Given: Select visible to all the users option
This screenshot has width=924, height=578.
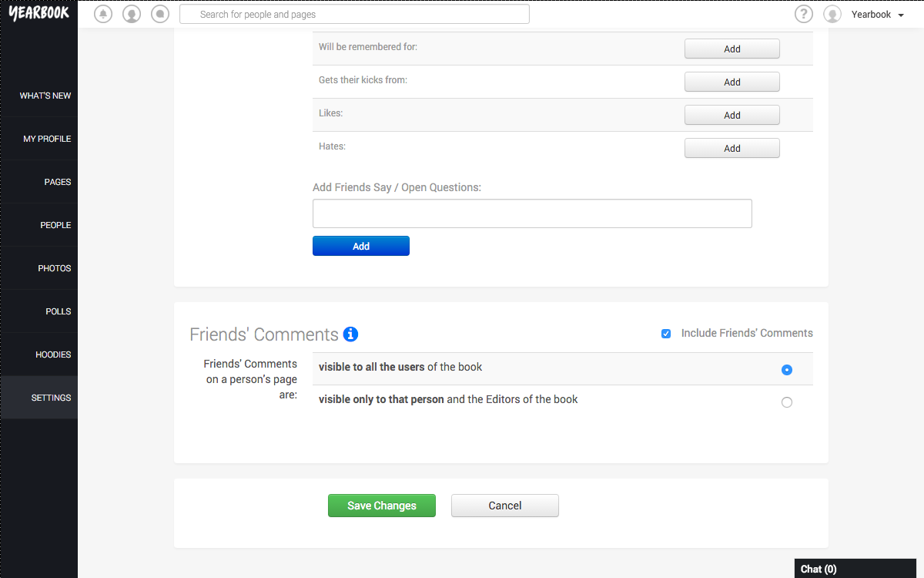Looking at the screenshot, I should (786, 370).
